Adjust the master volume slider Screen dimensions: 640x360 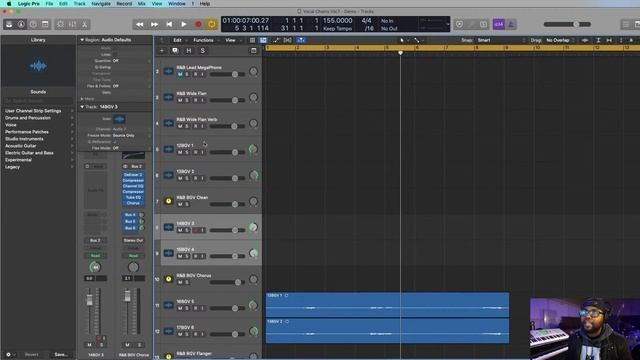[x=567, y=24]
